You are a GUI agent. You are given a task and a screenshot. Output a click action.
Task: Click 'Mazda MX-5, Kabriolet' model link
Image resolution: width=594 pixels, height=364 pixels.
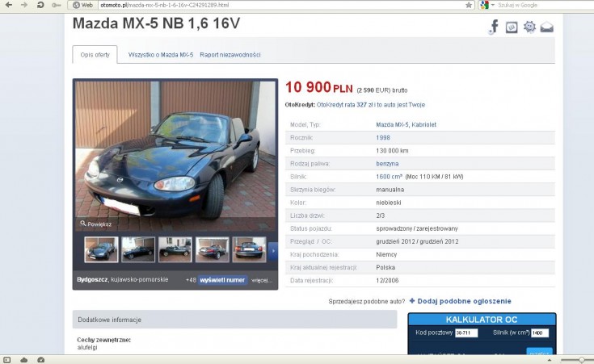406,124
